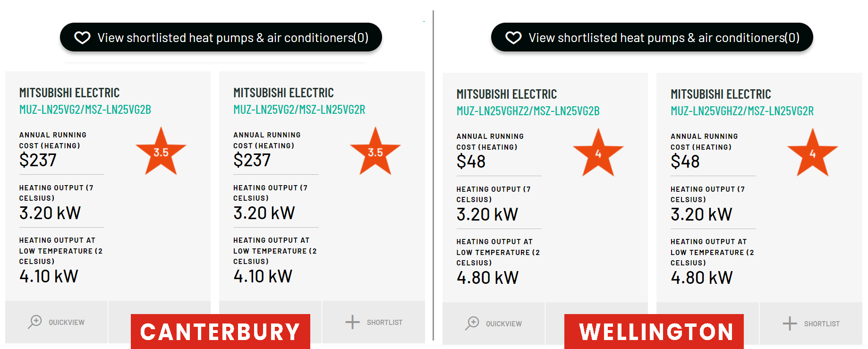The height and width of the screenshot is (349, 868).
Task: Click Wellington Quickview magnifier icon
Action: point(472,323)
